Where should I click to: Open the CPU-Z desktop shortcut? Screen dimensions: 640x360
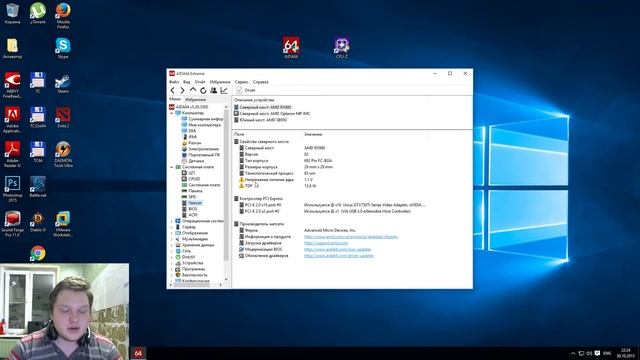point(342,48)
